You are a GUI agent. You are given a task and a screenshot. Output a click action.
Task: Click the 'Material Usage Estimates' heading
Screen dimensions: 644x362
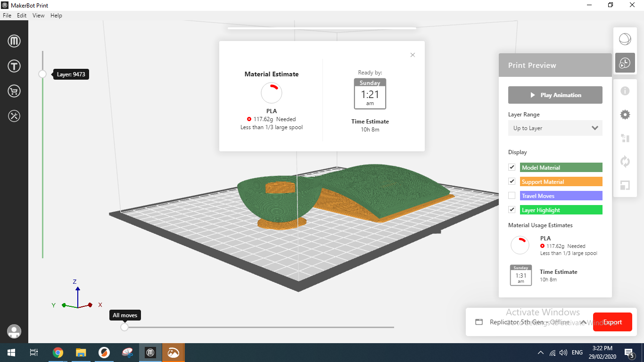click(540, 225)
